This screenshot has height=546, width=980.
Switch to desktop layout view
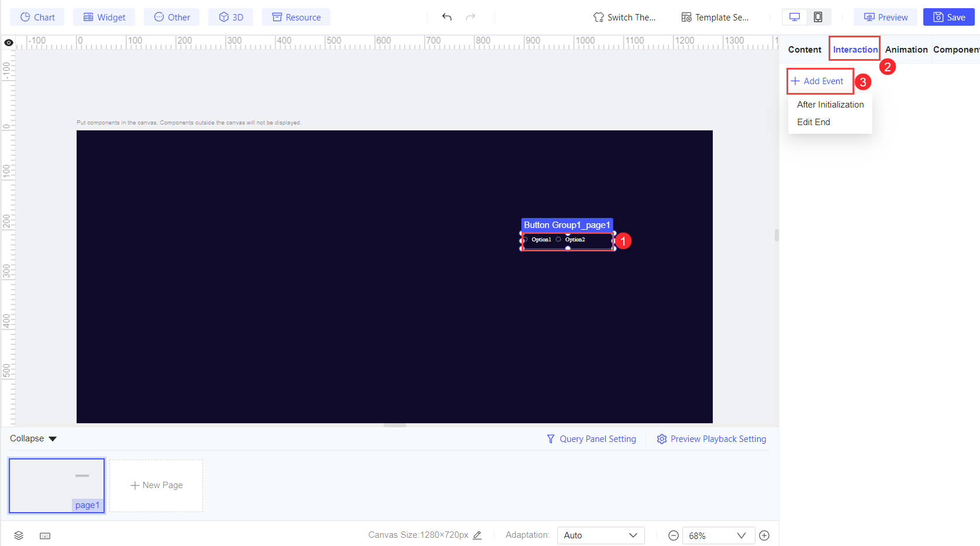pyautogui.click(x=795, y=17)
